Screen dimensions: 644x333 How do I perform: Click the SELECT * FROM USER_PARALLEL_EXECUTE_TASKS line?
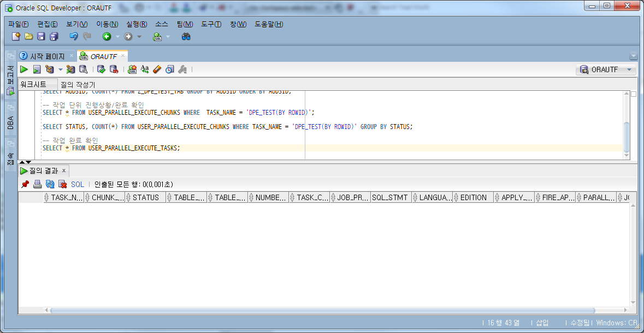(111, 148)
